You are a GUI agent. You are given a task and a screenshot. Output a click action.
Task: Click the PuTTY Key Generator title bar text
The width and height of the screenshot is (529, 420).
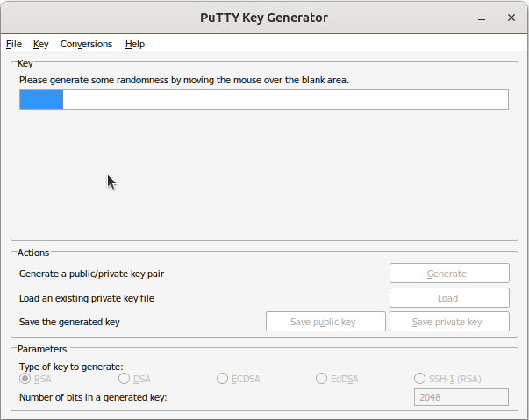coord(264,18)
